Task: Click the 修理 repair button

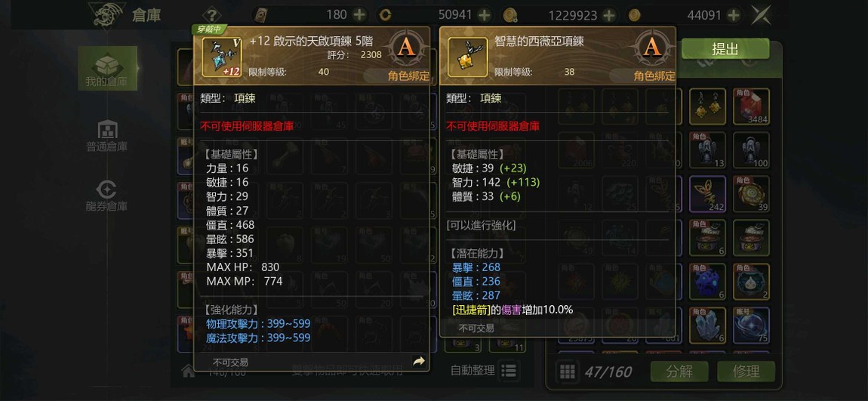Action: [746, 371]
